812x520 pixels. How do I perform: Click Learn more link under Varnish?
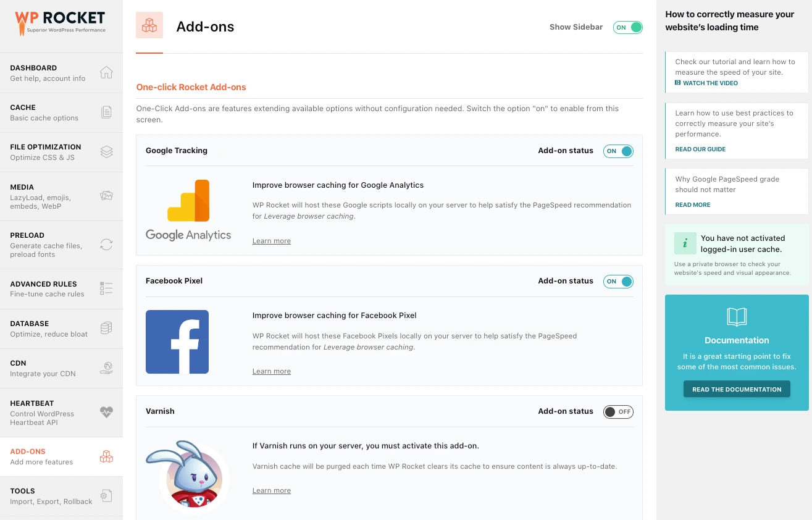pyautogui.click(x=271, y=490)
